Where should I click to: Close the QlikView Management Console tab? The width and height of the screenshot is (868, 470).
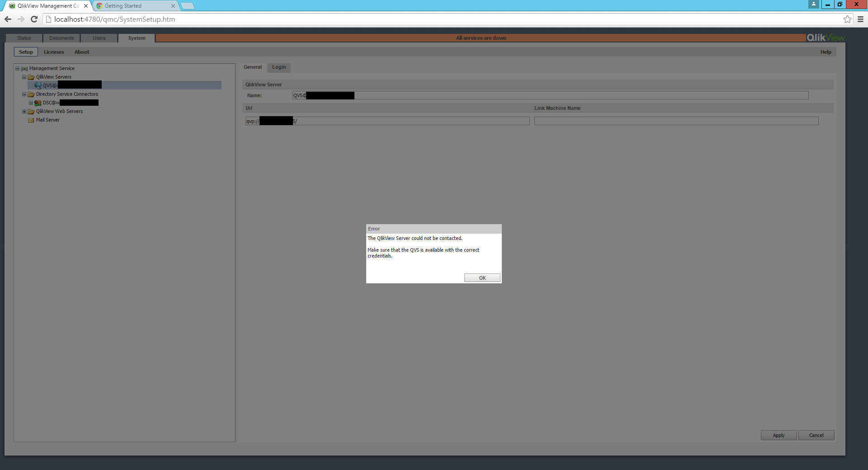point(86,6)
